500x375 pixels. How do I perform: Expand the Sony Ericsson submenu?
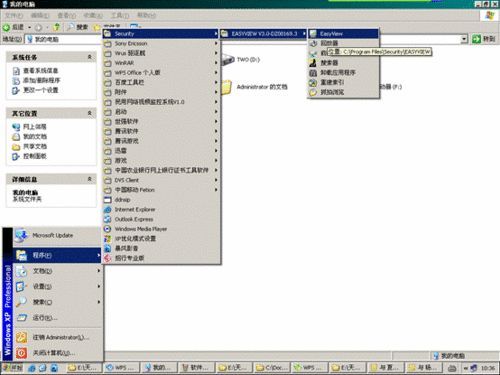click(x=162, y=43)
